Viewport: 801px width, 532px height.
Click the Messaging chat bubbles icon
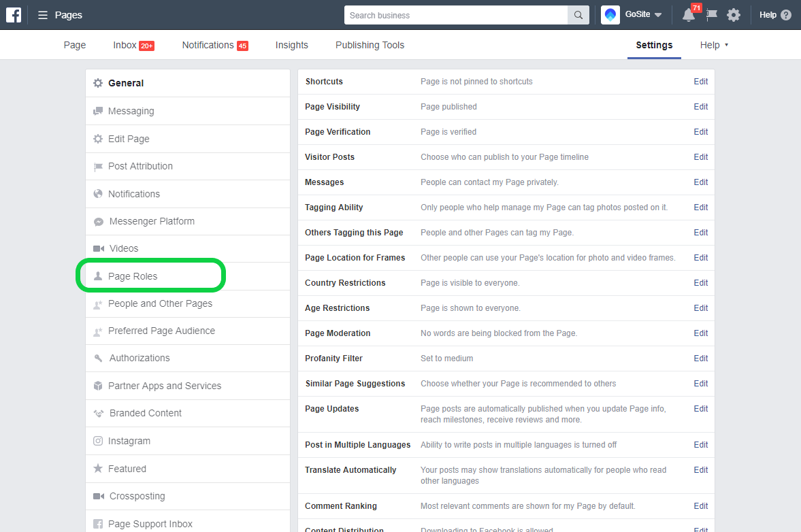[98, 112]
